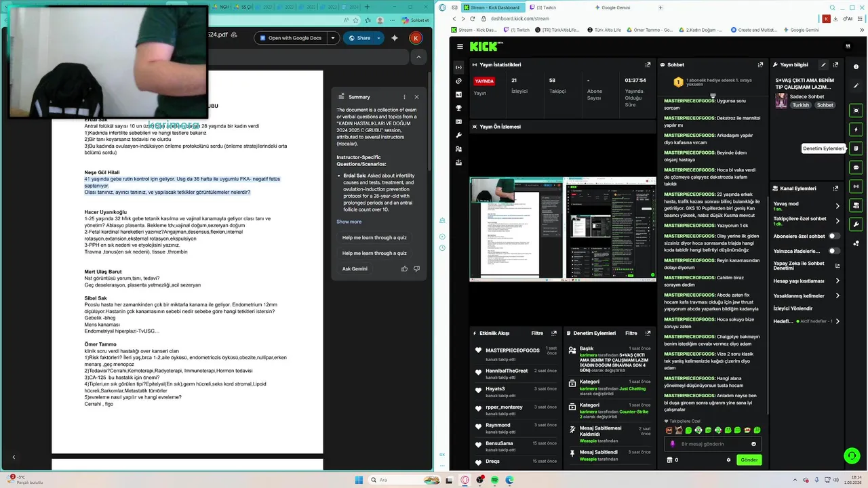Open Denetim Eylemleri Filtre dropdown
Viewport: 868px width, 488px height.
pos(631,333)
